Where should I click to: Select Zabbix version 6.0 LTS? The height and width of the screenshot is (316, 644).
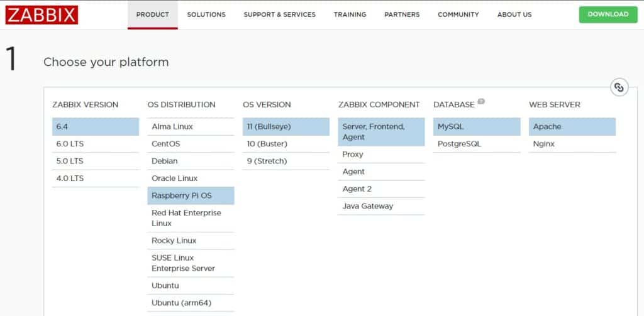tap(96, 144)
